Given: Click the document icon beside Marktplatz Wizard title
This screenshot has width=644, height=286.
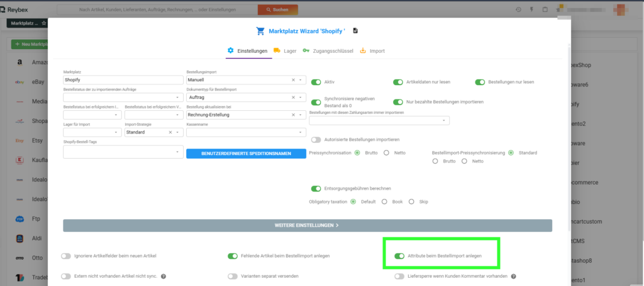Looking at the screenshot, I should (x=355, y=31).
